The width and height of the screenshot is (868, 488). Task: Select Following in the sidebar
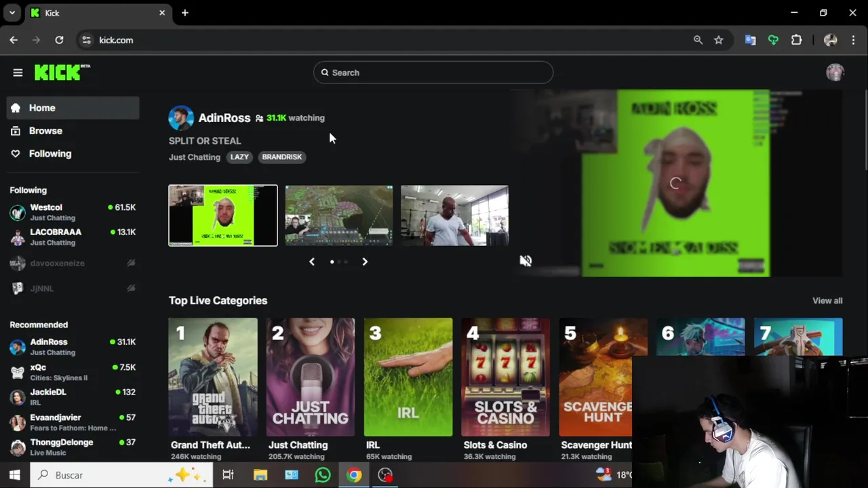coord(73,154)
